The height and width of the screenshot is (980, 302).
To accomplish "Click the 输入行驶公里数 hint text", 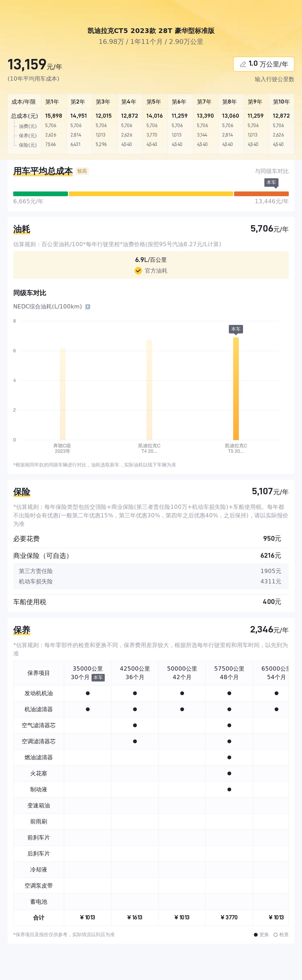I will (x=274, y=79).
